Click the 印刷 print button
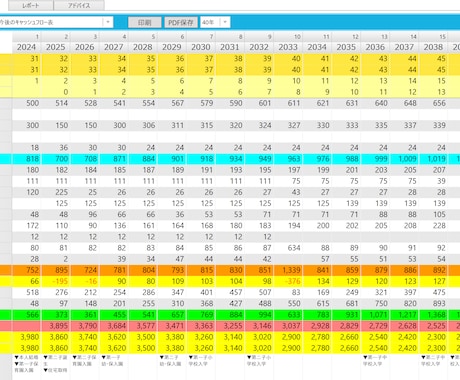 click(x=145, y=22)
